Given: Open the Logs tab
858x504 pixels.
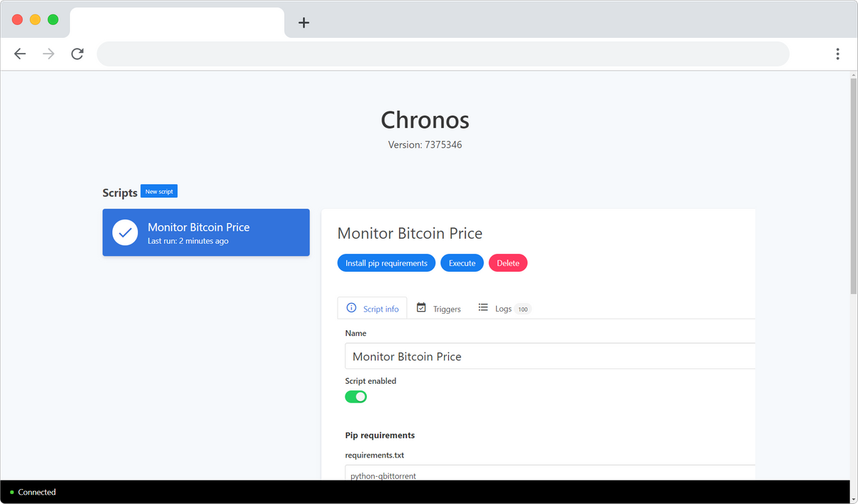Looking at the screenshot, I should pyautogui.click(x=504, y=309).
